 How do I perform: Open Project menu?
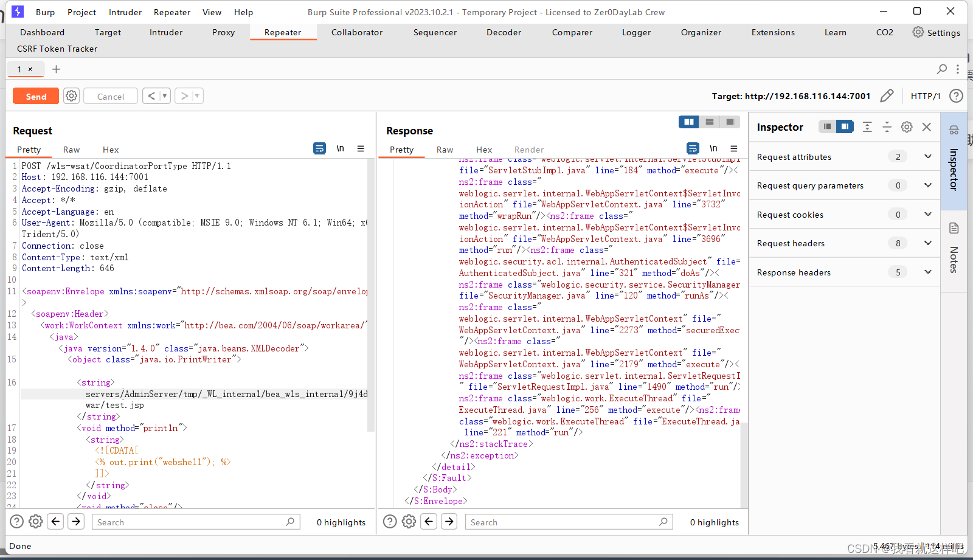81,12
